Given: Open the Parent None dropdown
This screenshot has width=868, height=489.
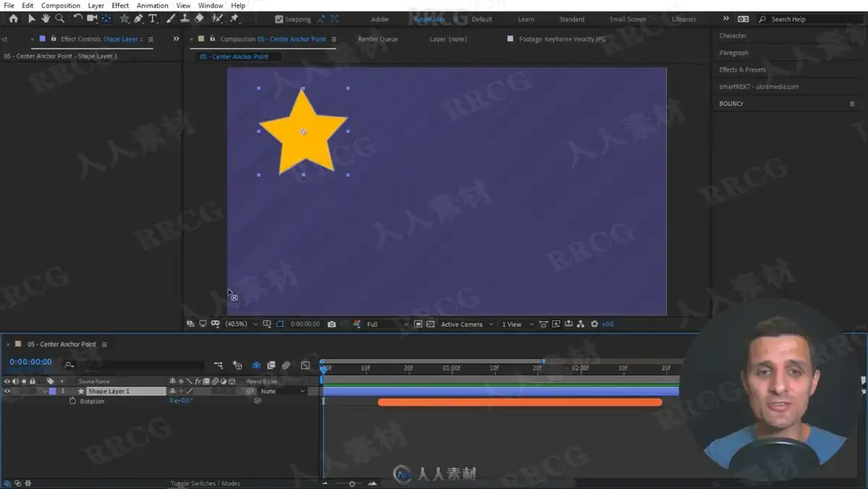Looking at the screenshot, I should [283, 391].
